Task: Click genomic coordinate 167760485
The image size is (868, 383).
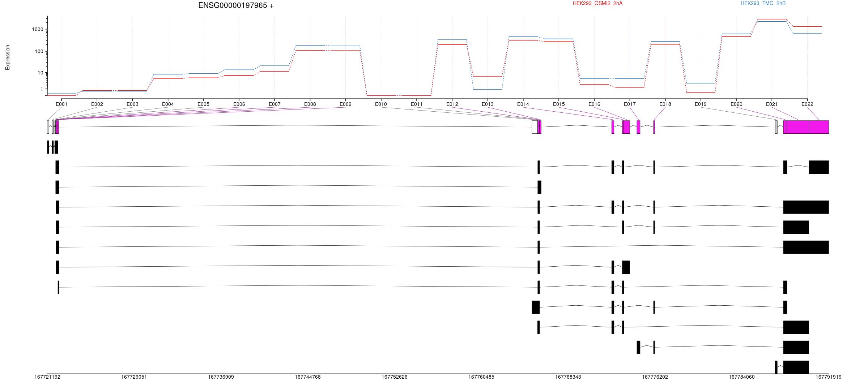Action: pyautogui.click(x=481, y=377)
